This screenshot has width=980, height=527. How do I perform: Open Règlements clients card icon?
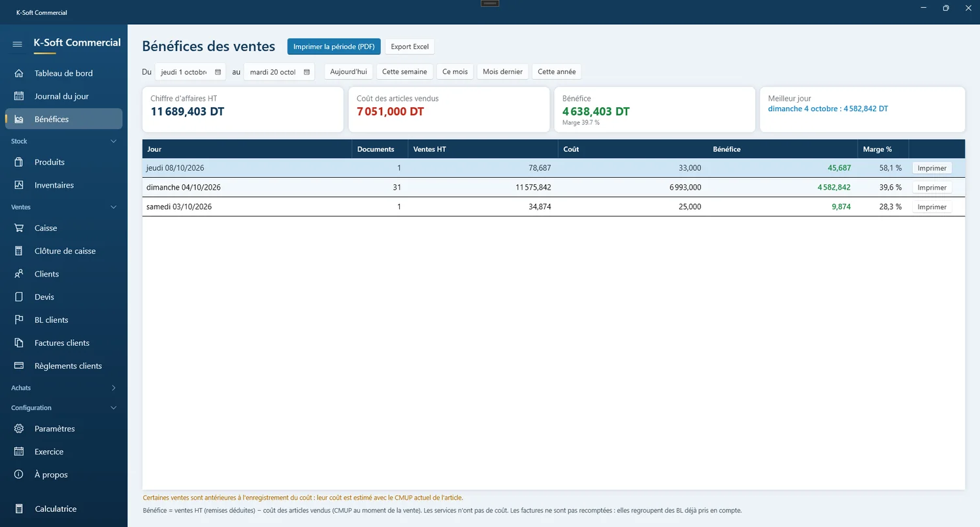coord(19,365)
